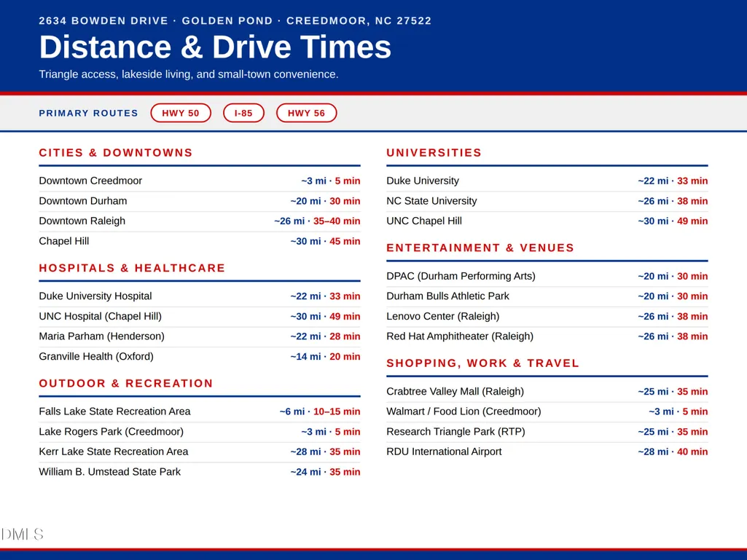This screenshot has height=560, width=747.
Task: Select the Downtown Creedmoor row
Action: pos(200,181)
